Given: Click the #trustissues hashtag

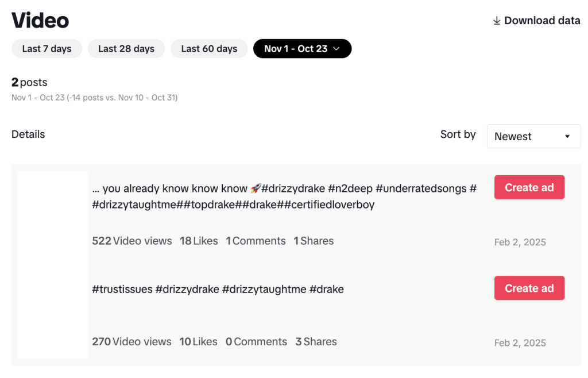Looking at the screenshot, I should tap(122, 289).
